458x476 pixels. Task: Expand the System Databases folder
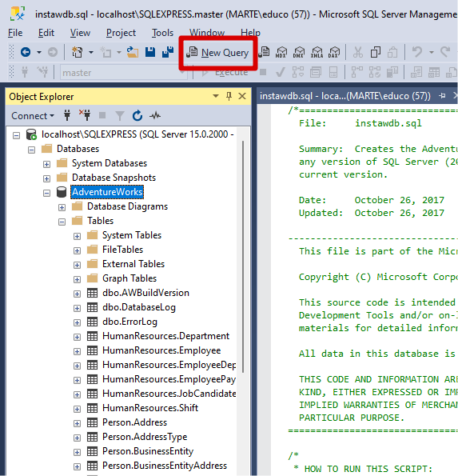(46, 164)
